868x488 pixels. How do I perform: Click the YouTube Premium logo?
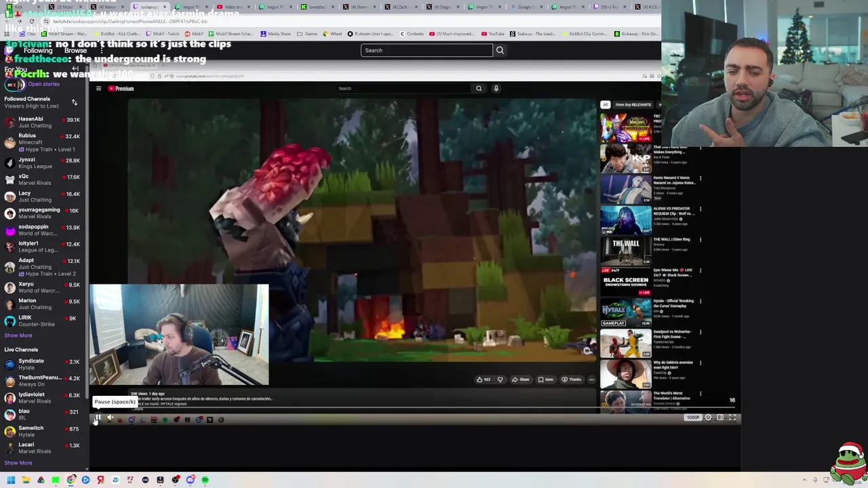121,88
